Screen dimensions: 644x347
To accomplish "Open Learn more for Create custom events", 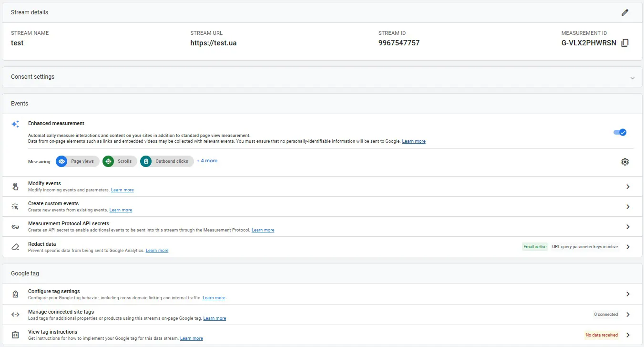I will click(121, 210).
